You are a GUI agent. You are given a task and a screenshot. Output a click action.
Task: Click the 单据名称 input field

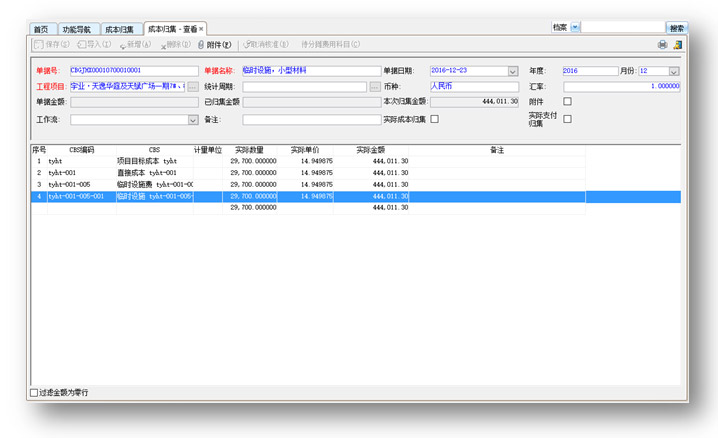(x=311, y=71)
